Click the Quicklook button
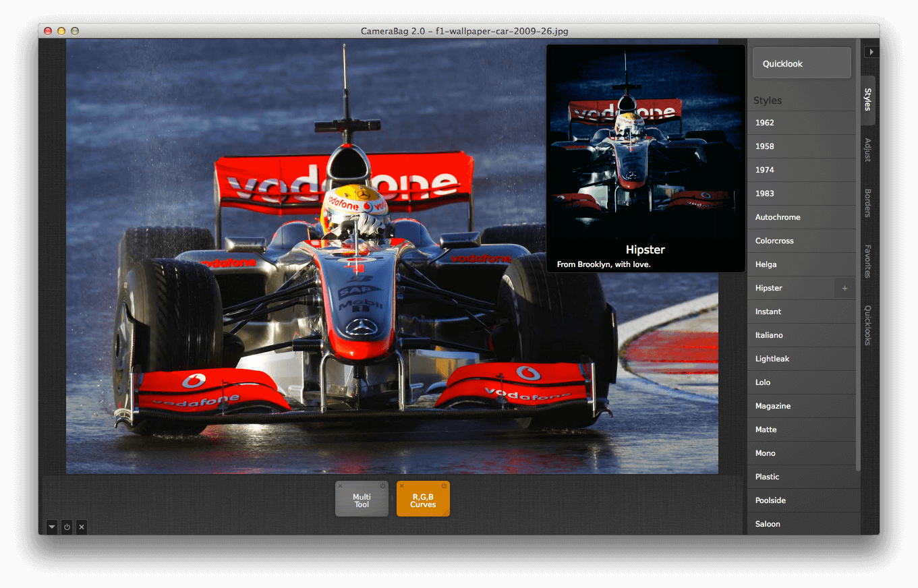Image resolution: width=918 pixels, height=588 pixels. [x=802, y=63]
